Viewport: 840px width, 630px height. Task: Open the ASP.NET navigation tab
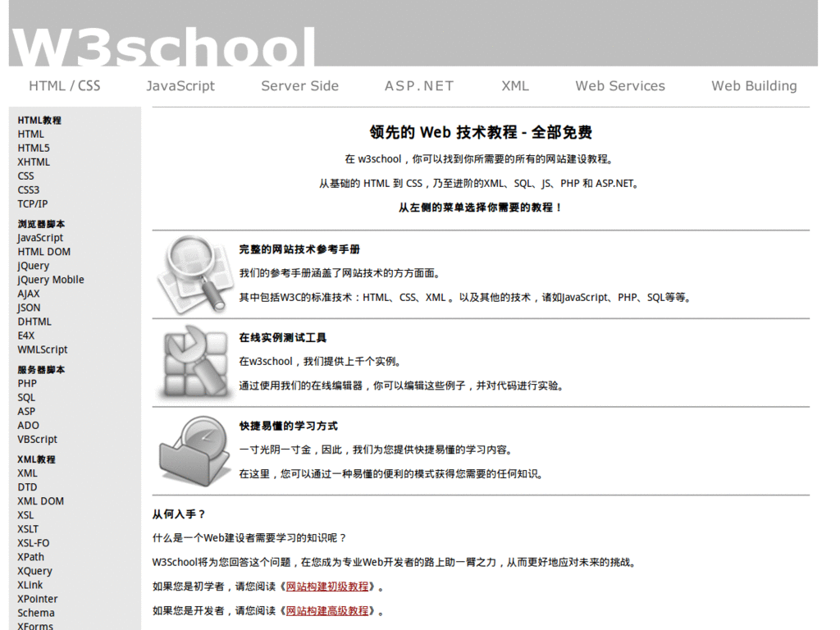click(x=419, y=85)
